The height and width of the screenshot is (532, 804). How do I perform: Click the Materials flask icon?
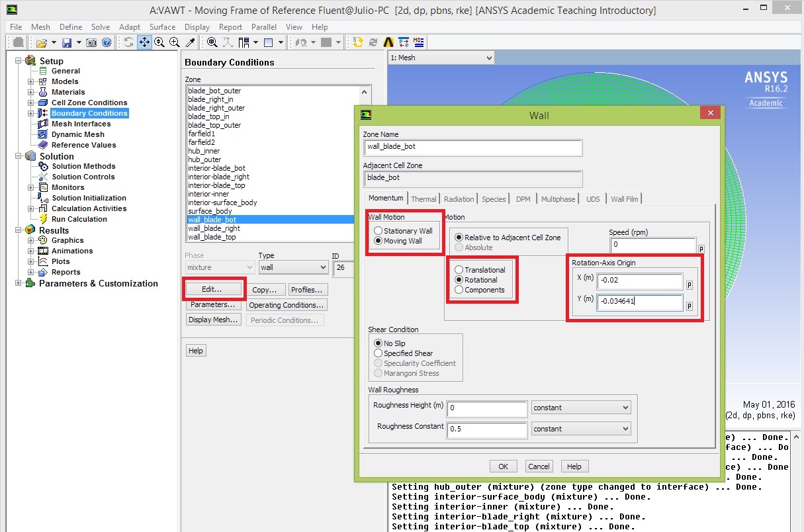click(44, 92)
